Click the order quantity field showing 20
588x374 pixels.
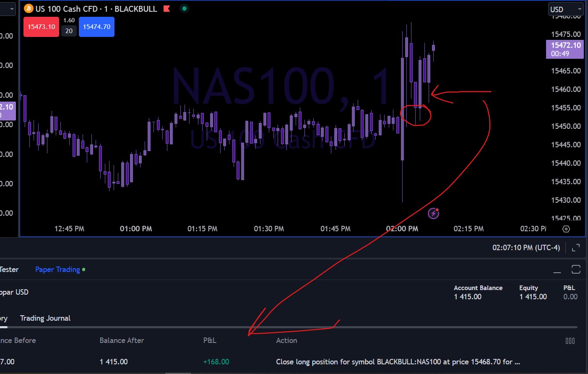click(x=69, y=31)
